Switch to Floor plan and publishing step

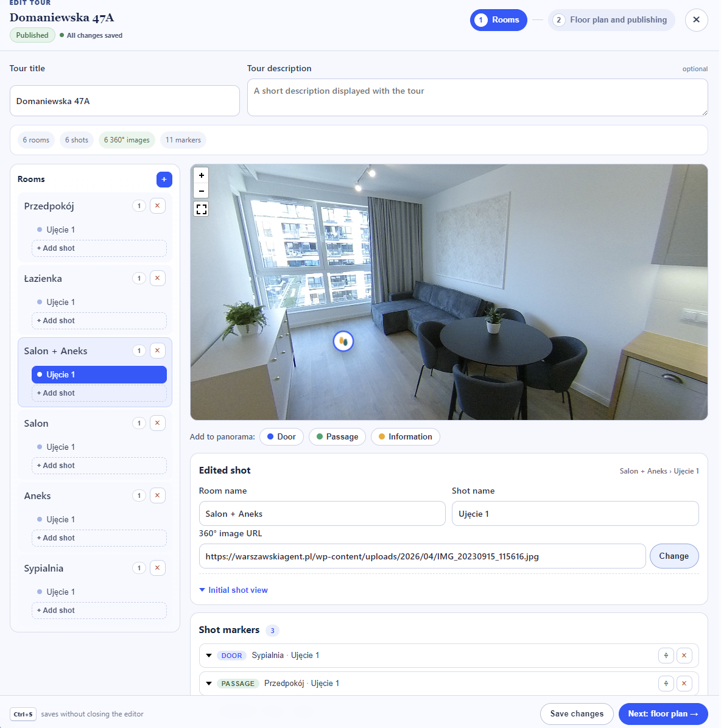pos(611,20)
